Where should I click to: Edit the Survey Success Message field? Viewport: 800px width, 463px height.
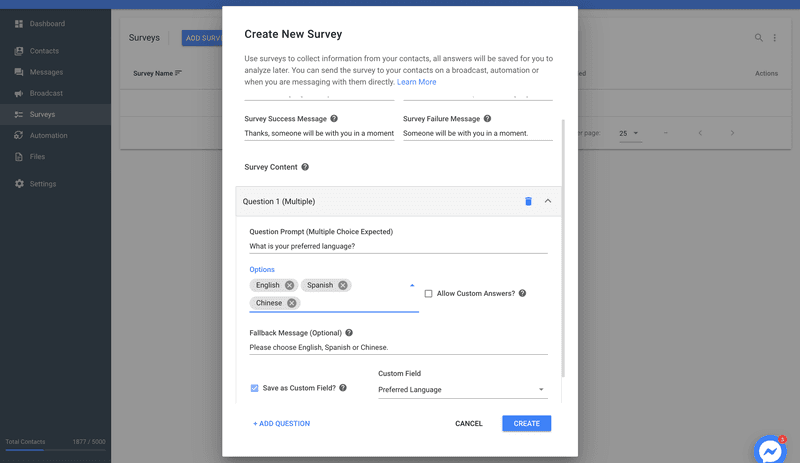[x=319, y=133]
